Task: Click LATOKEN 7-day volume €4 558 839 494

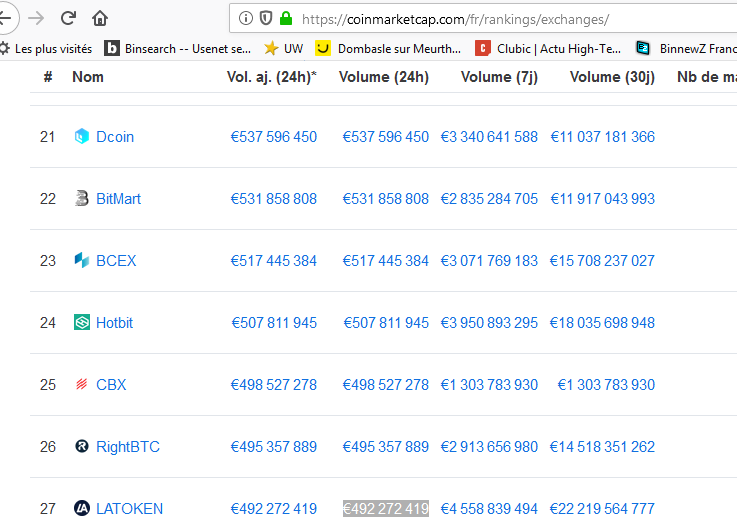Action: [x=489, y=509]
